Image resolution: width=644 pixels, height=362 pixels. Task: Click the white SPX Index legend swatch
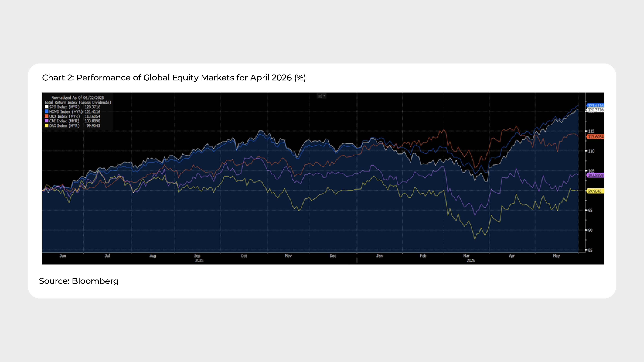click(46, 107)
